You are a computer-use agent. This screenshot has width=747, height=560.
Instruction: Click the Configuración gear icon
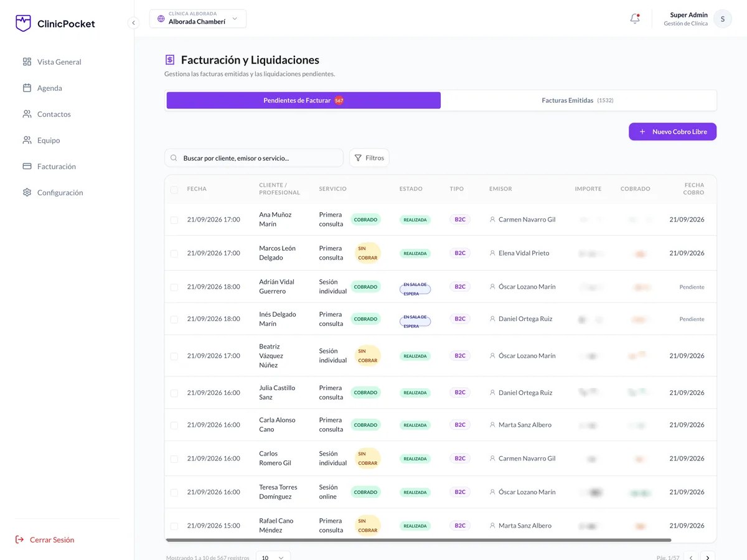click(27, 192)
